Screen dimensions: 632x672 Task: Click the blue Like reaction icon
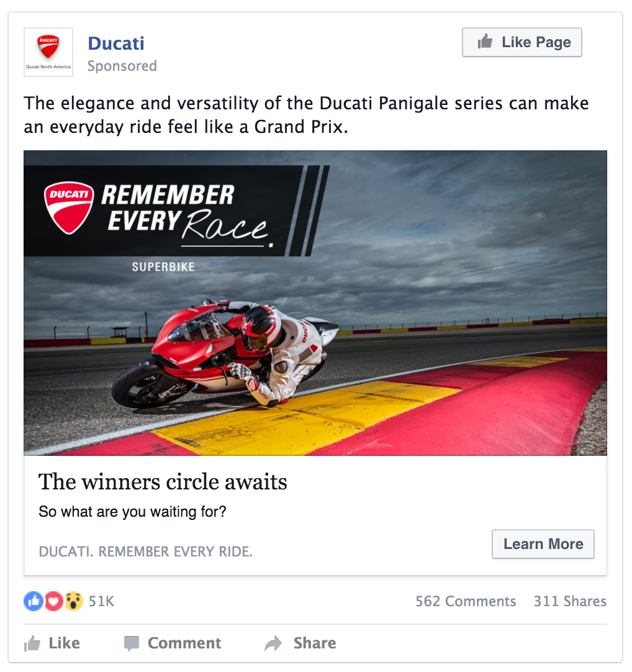click(34, 601)
